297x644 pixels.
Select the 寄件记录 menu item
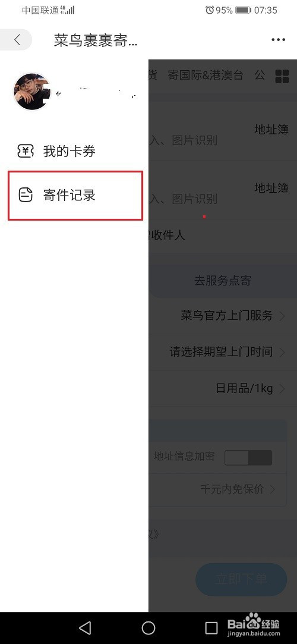click(75, 195)
